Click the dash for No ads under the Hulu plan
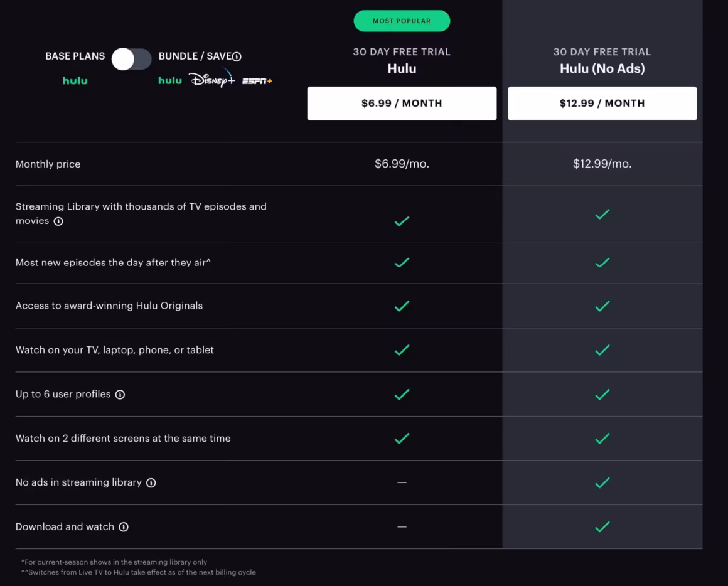Image resolution: width=728 pixels, height=586 pixels. [402, 482]
